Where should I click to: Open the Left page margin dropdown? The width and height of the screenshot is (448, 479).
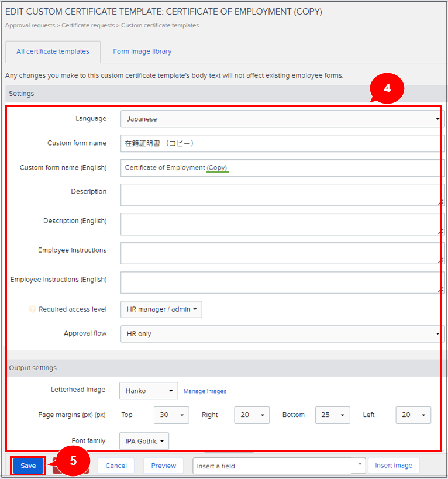[x=413, y=415]
